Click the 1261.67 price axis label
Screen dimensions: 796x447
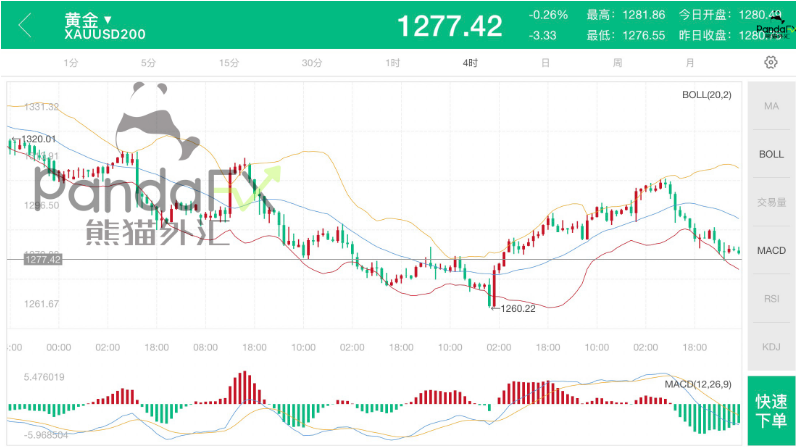(x=41, y=304)
